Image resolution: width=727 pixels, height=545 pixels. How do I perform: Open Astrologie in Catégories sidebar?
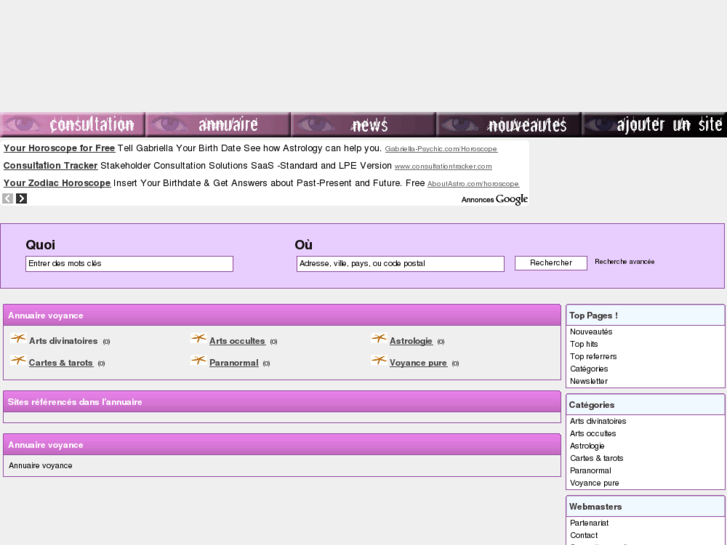pos(587,446)
